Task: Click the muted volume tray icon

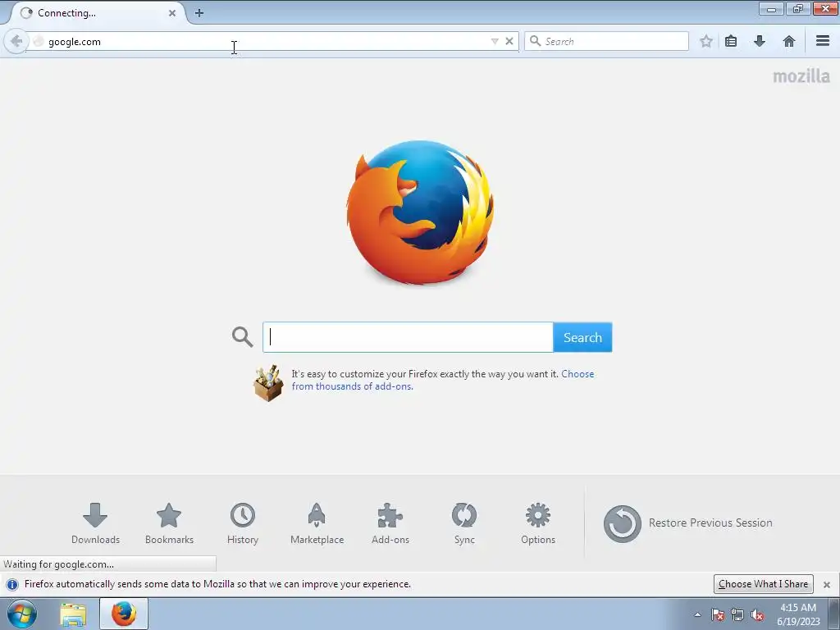Action: [x=757, y=614]
